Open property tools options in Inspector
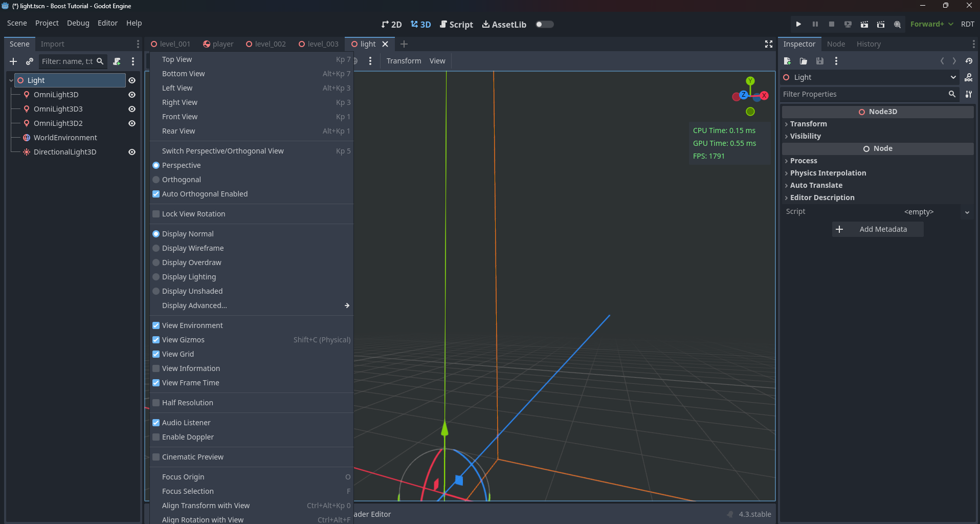Image resolution: width=980 pixels, height=524 pixels. click(968, 94)
